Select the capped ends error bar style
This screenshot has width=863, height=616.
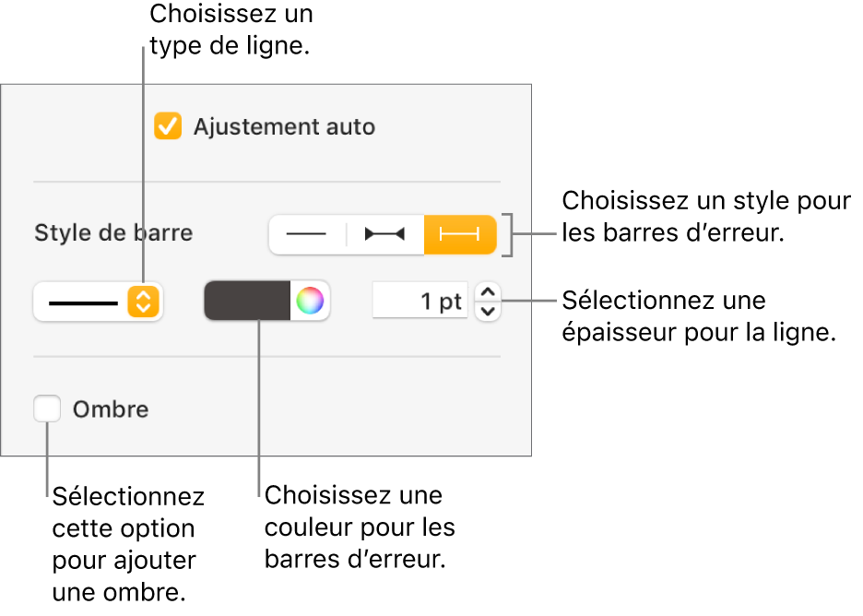pos(460,235)
